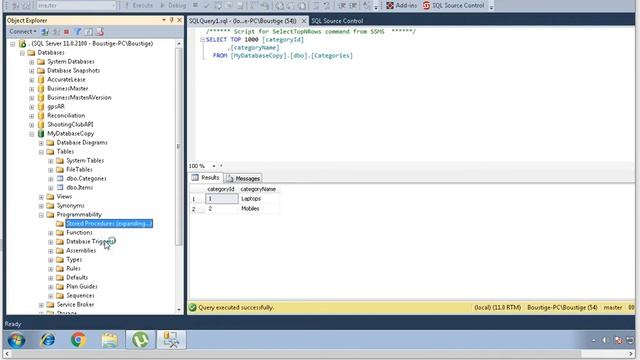The image size is (640, 360).
Task: Expand the Functions folder
Action: (51, 233)
